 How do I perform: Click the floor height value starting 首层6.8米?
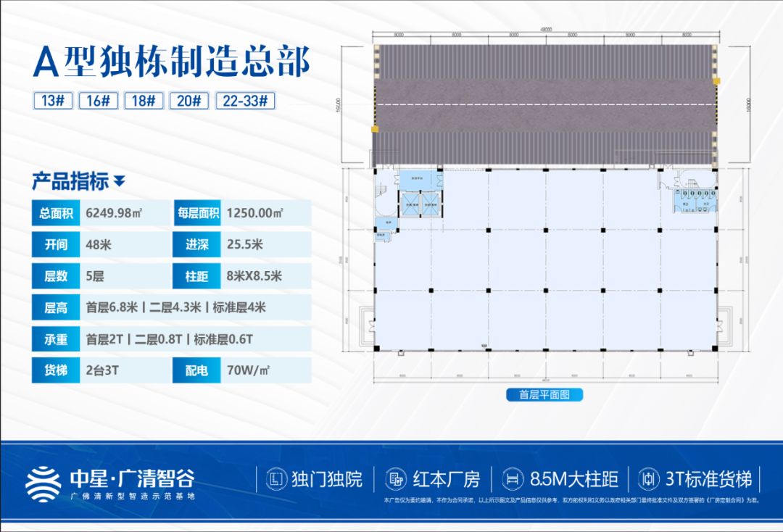click(x=175, y=307)
